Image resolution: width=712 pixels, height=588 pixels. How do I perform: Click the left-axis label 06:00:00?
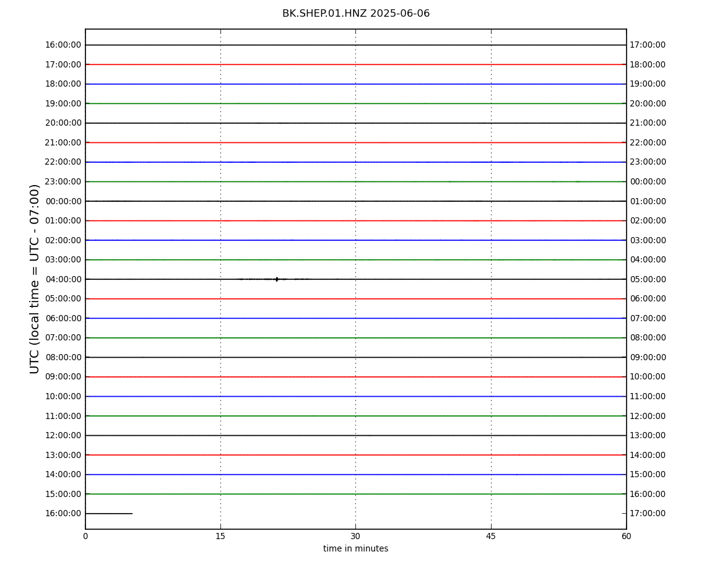63,318
